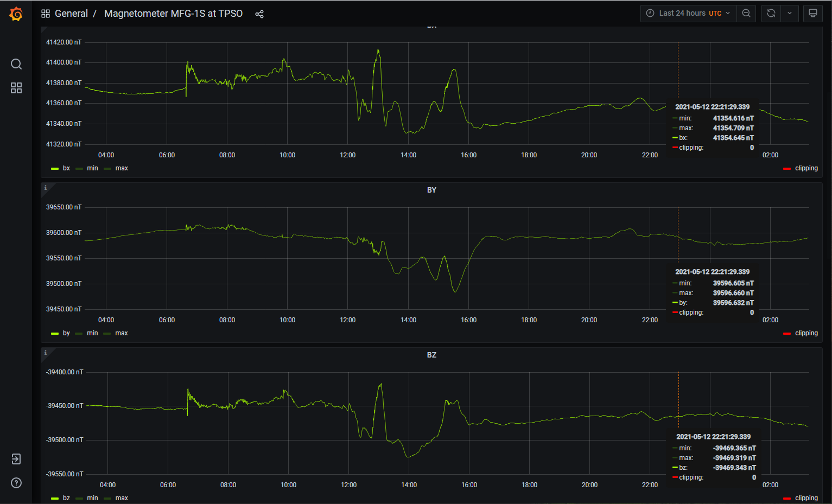Go to the General folder breadcrumb
This screenshot has width=832, height=504.
[x=71, y=14]
